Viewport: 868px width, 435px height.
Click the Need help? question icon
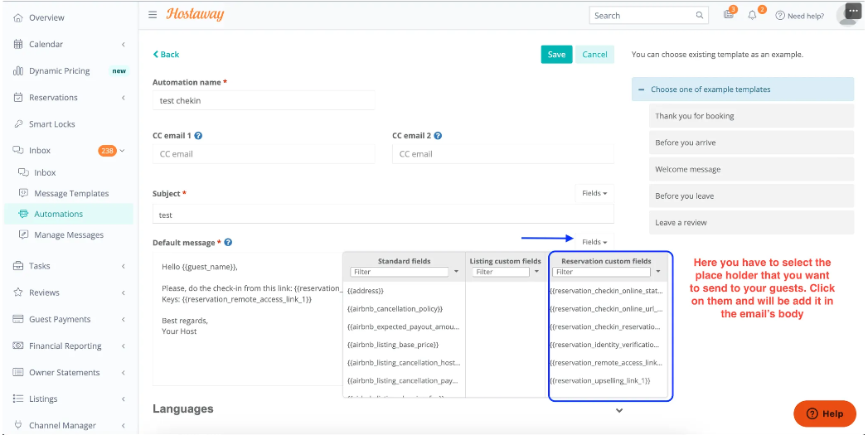coord(780,16)
